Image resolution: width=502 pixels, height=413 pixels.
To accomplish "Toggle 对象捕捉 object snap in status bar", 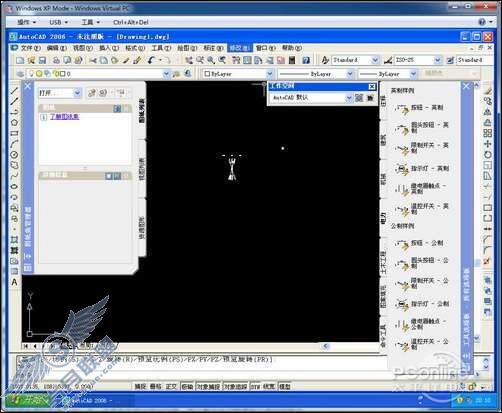I will [x=208, y=387].
